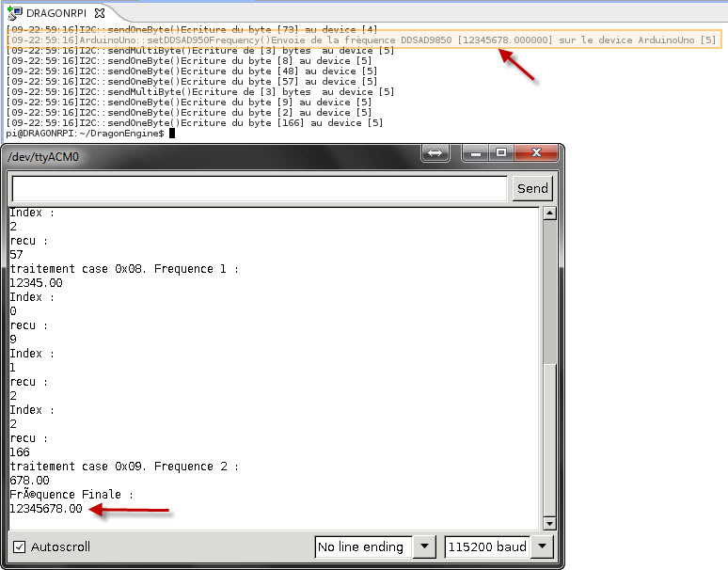Click the 12345.00 value in serial output

click(x=36, y=283)
